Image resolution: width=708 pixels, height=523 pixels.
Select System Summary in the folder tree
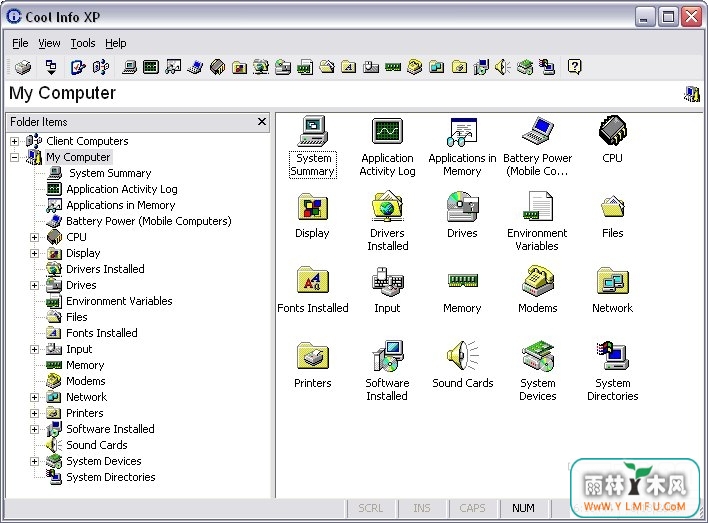[x=110, y=173]
